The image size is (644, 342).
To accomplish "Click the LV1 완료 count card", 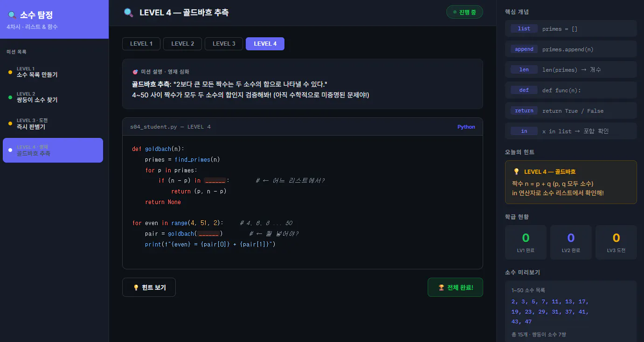I will pyautogui.click(x=526, y=242).
